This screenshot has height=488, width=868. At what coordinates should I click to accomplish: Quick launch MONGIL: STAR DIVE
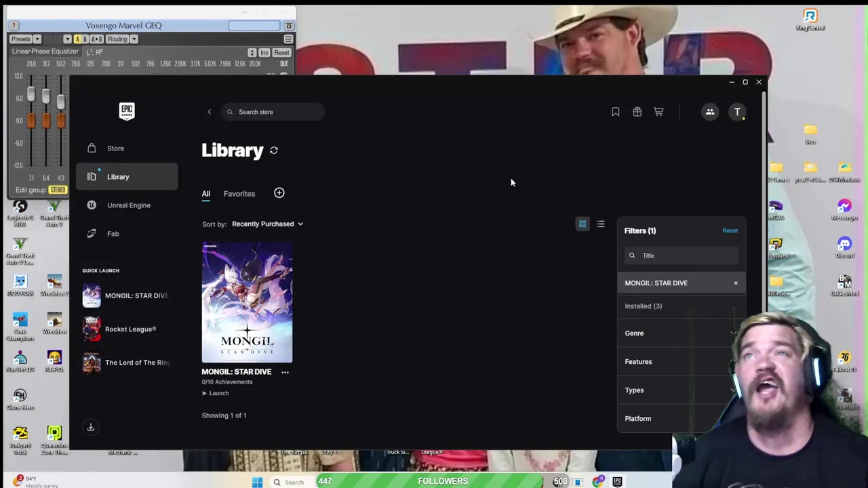pyautogui.click(x=126, y=296)
